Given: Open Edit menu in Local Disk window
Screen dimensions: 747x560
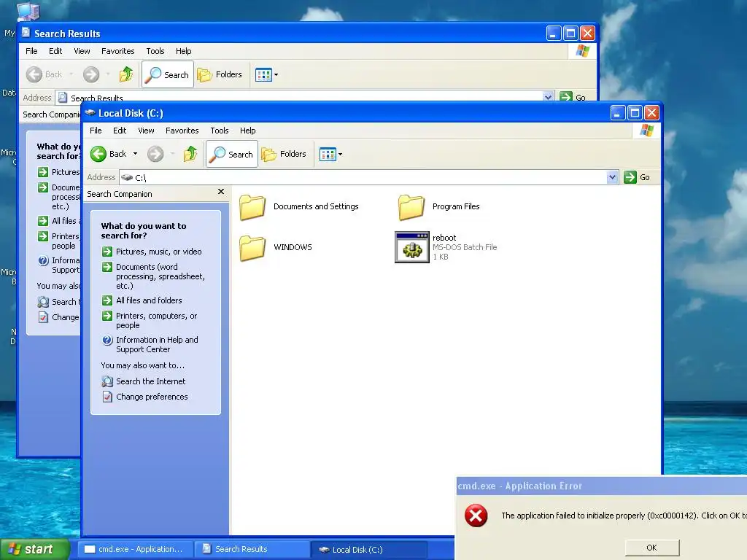Looking at the screenshot, I should (120, 131).
